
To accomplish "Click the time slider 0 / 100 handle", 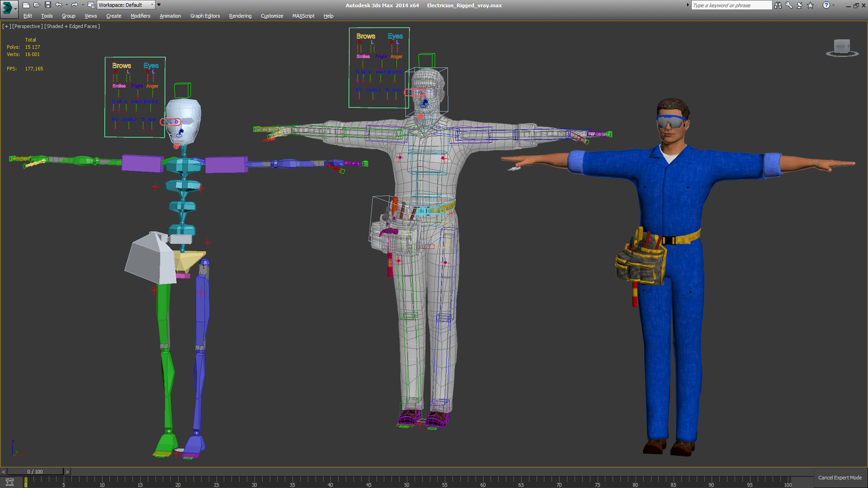I will click(x=35, y=472).
